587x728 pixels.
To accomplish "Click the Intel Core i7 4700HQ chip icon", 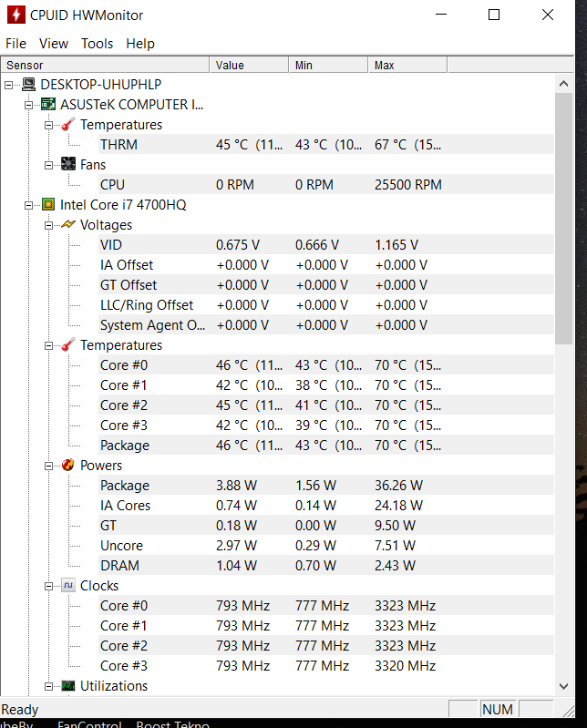I will pos(48,205).
